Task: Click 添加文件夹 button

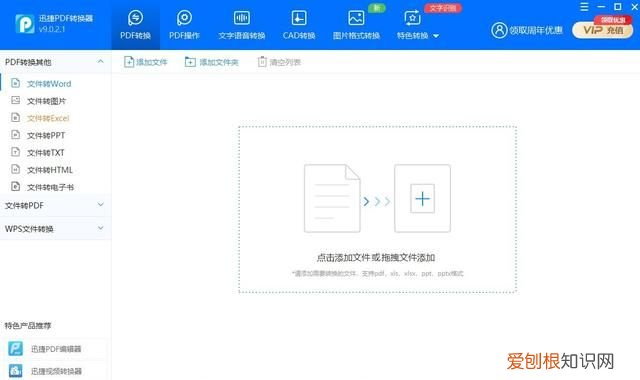Action: click(x=211, y=62)
